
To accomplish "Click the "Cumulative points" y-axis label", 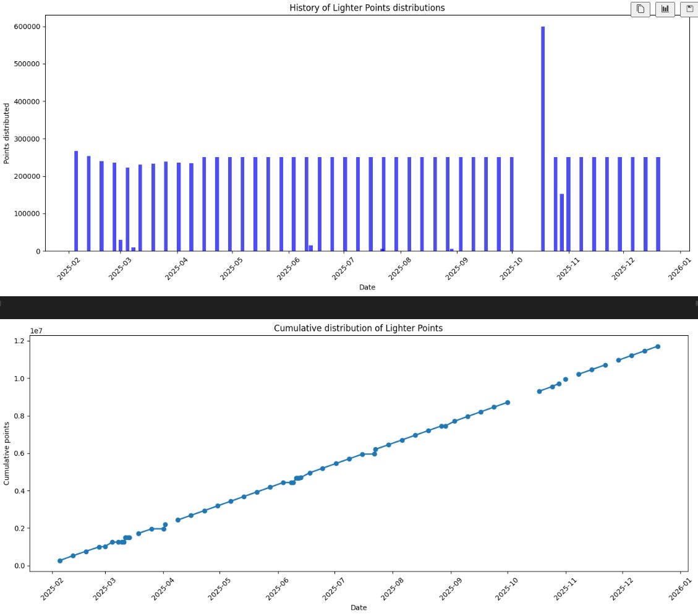I will pos(6,453).
